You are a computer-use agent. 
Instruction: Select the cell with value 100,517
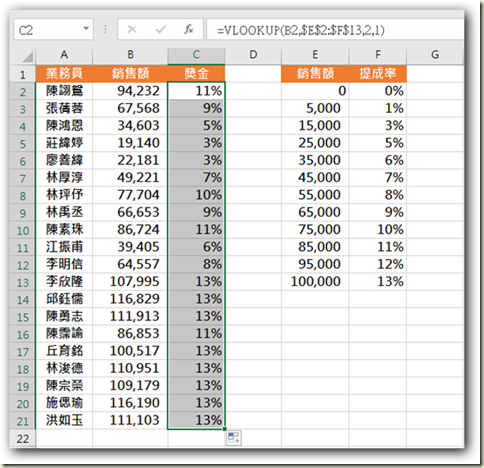pos(130,351)
